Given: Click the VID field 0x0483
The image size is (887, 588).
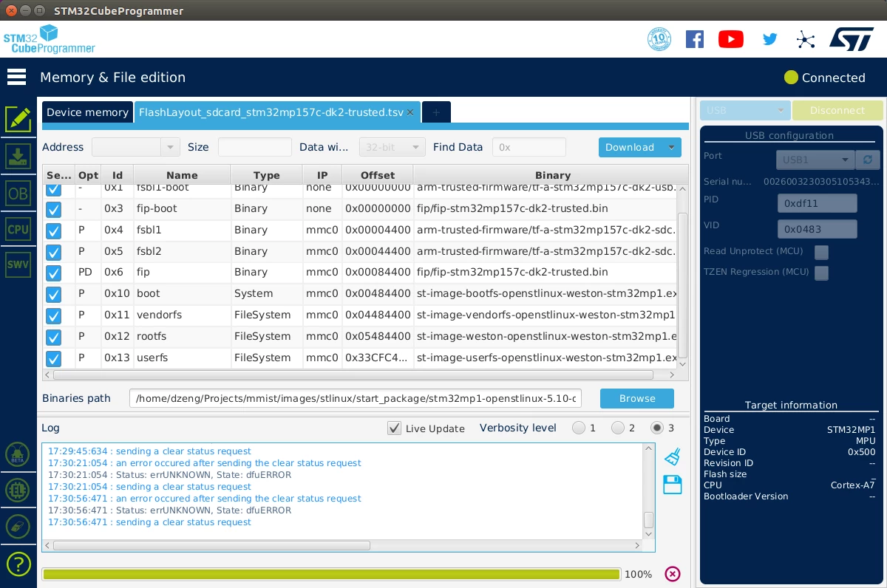Looking at the screenshot, I should click(817, 229).
